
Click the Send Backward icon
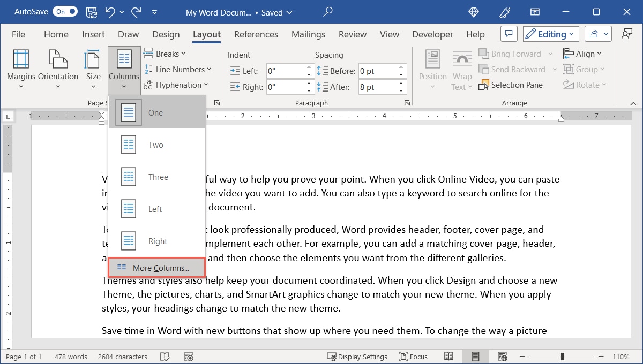click(484, 69)
